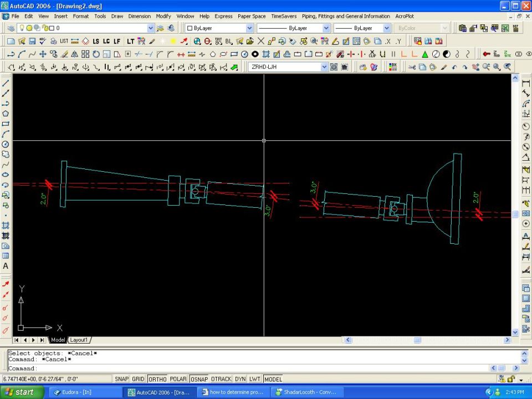Viewport: 532px width, 399px height.
Task: Open the linetype ByLayer dropdown
Action: 326,28
